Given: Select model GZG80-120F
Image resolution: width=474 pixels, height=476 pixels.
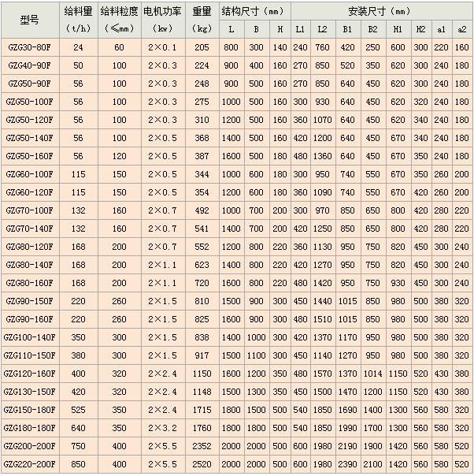Looking at the screenshot, I should pos(30,247).
